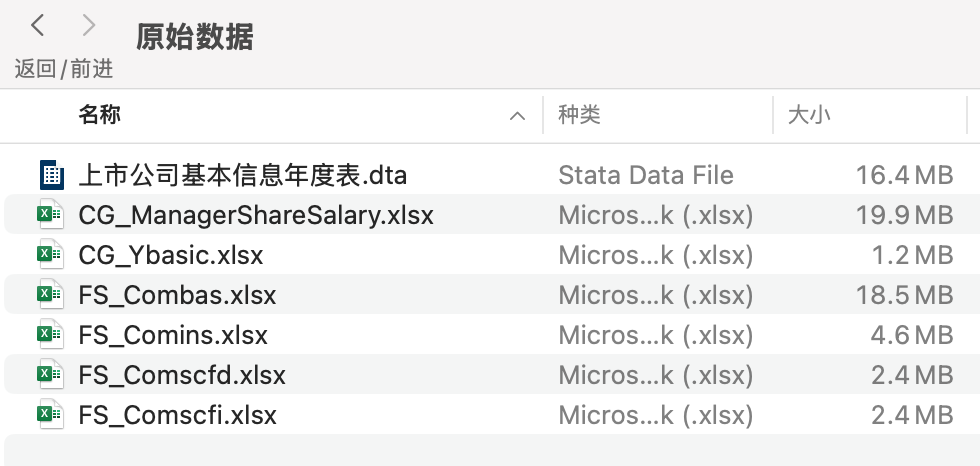Go back with the left chevron

coord(39,26)
